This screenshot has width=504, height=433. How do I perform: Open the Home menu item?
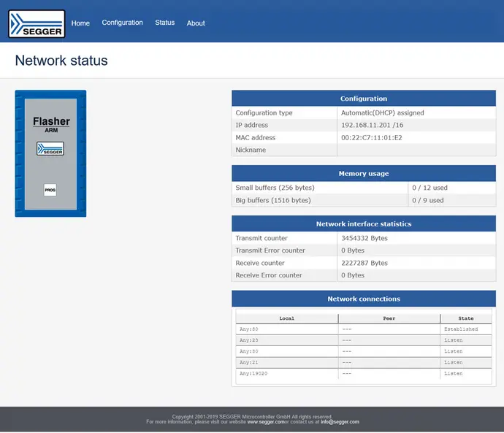[x=80, y=23]
